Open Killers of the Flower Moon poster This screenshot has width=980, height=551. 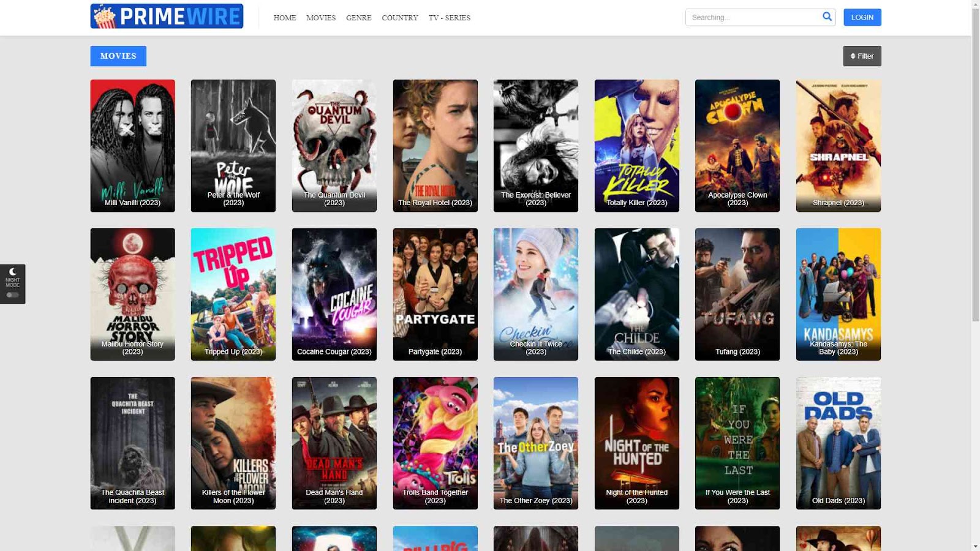233,443
